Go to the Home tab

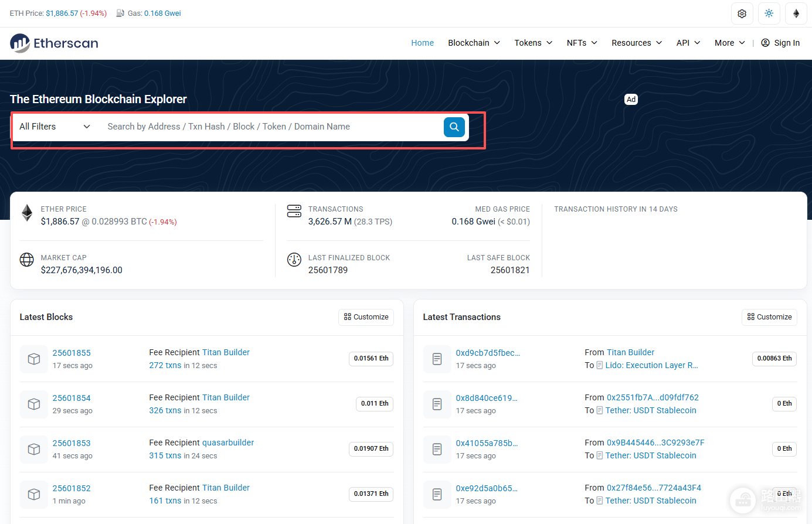click(422, 43)
